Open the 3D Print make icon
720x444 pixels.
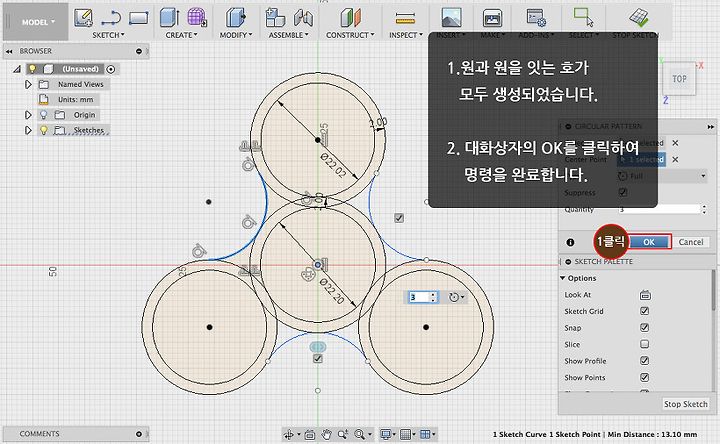492,18
